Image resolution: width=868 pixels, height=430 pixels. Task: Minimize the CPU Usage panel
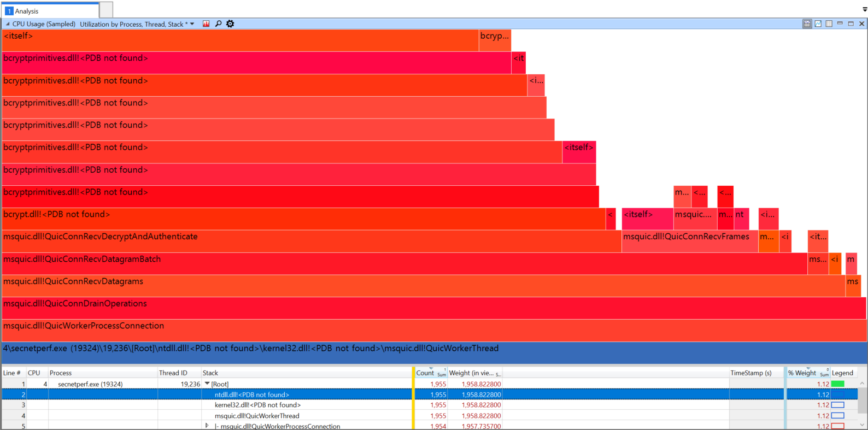(840, 23)
